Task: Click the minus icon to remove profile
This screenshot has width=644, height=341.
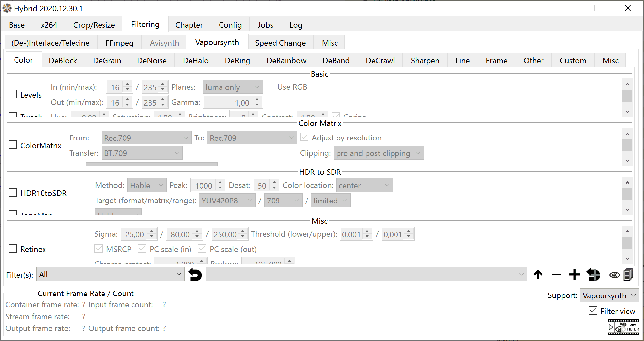Action: pyautogui.click(x=556, y=274)
